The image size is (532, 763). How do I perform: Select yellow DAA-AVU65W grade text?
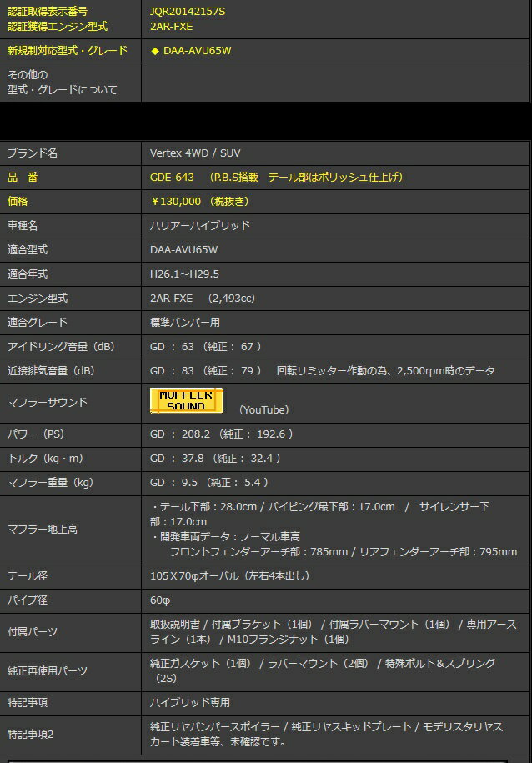click(197, 51)
